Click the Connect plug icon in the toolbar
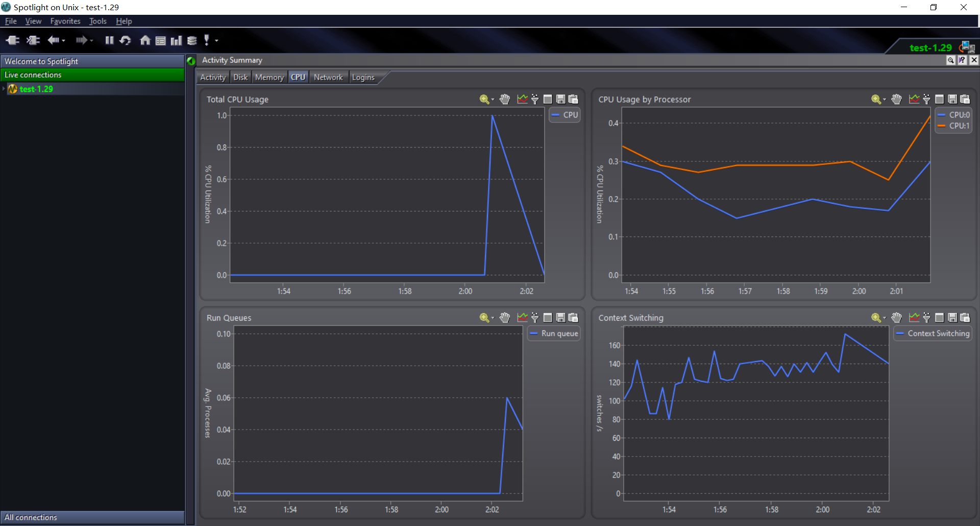 [12, 40]
